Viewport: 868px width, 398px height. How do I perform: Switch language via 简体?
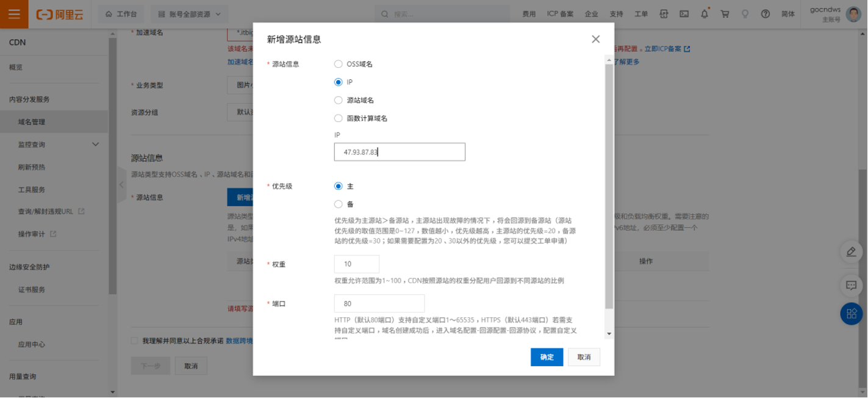(x=788, y=14)
